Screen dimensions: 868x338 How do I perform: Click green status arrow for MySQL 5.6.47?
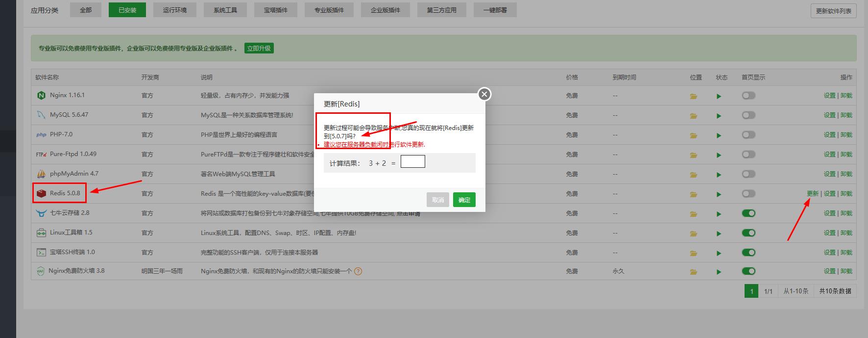pos(719,116)
